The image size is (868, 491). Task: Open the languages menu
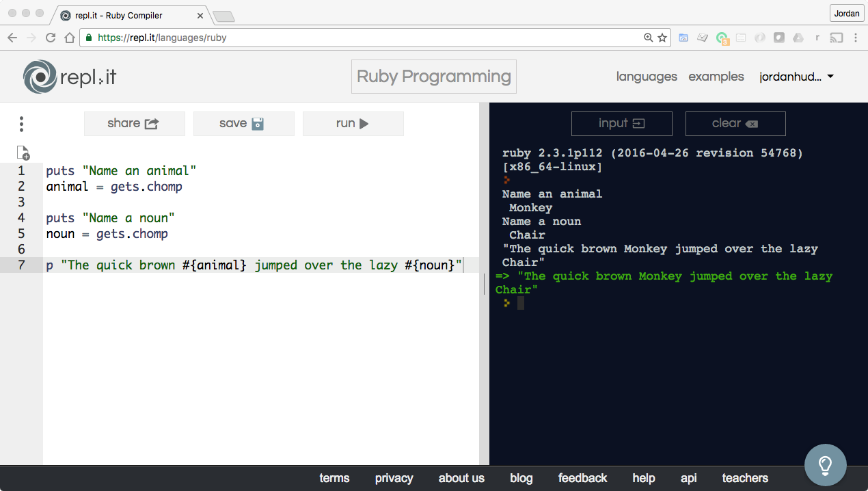click(x=646, y=77)
